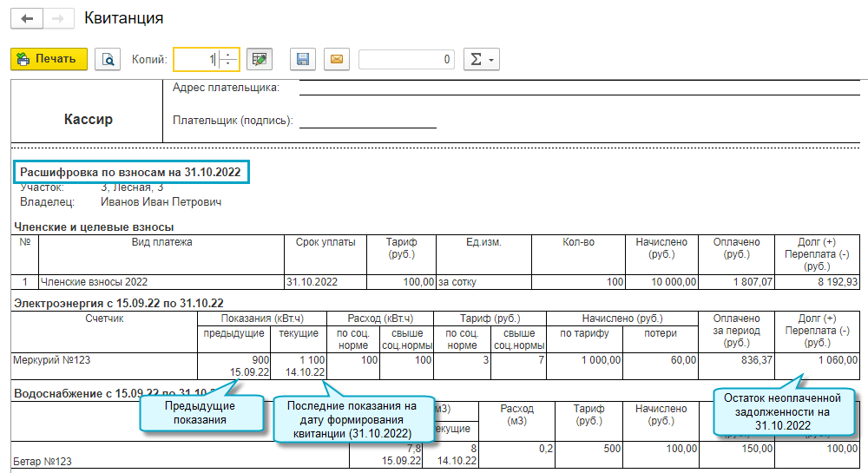Screen dimensions: 868x473
Task: Open print preview with magnifier icon
Action: [x=108, y=59]
